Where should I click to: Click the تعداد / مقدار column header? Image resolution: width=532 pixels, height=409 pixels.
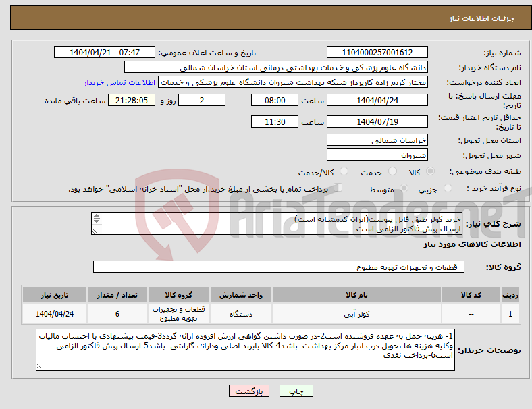(117, 295)
